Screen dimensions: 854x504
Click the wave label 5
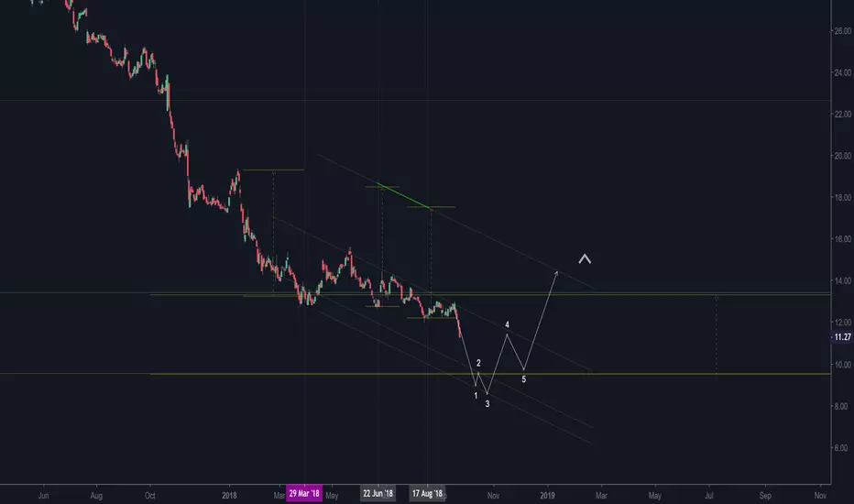[x=524, y=379]
